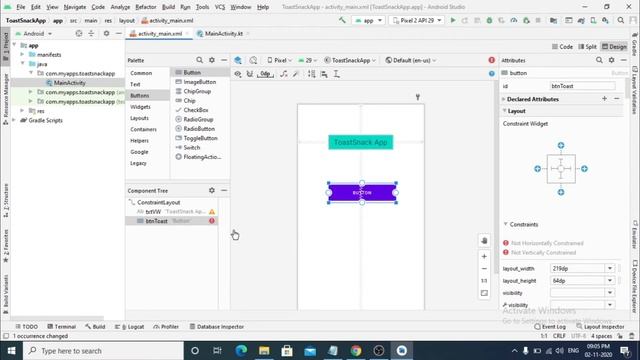Add bottom constraint plus in Constraint Widget
640x360 pixels.
561,192
